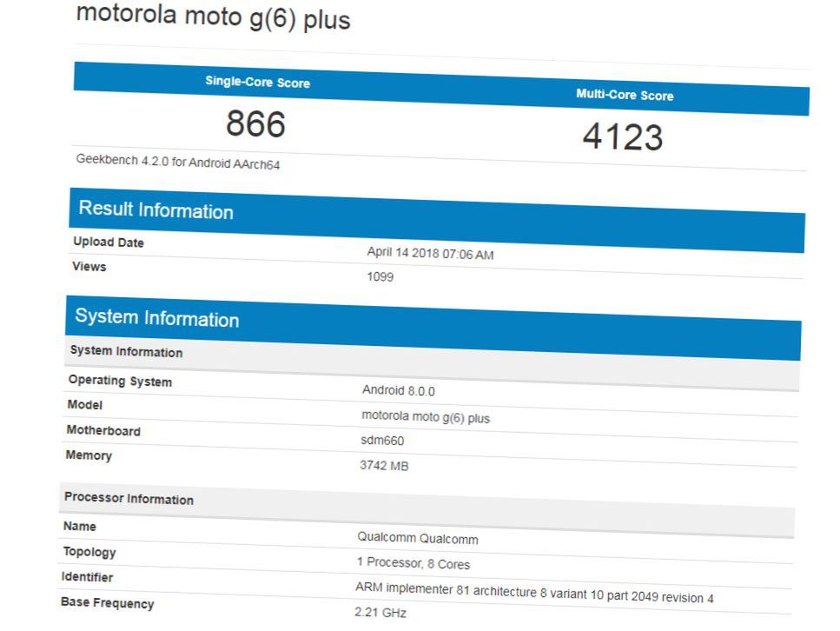Image resolution: width=840 pixels, height=631 pixels.
Task: Select the Model value 'motorola moto g(6) plus'
Action: click(426, 416)
